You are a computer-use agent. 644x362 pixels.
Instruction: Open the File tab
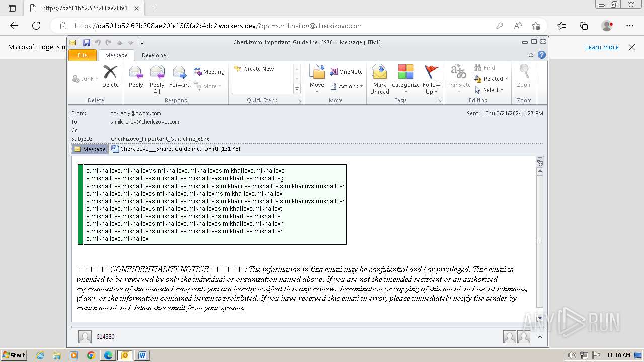tap(83, 55)
